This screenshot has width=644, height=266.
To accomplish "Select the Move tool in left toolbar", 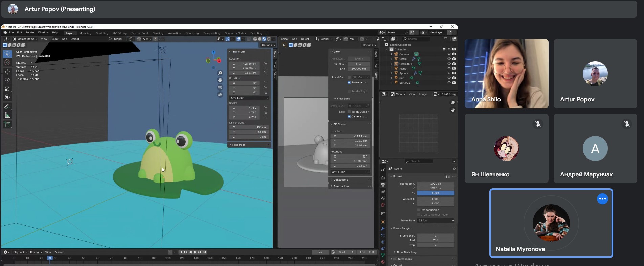I will point(7,72).
